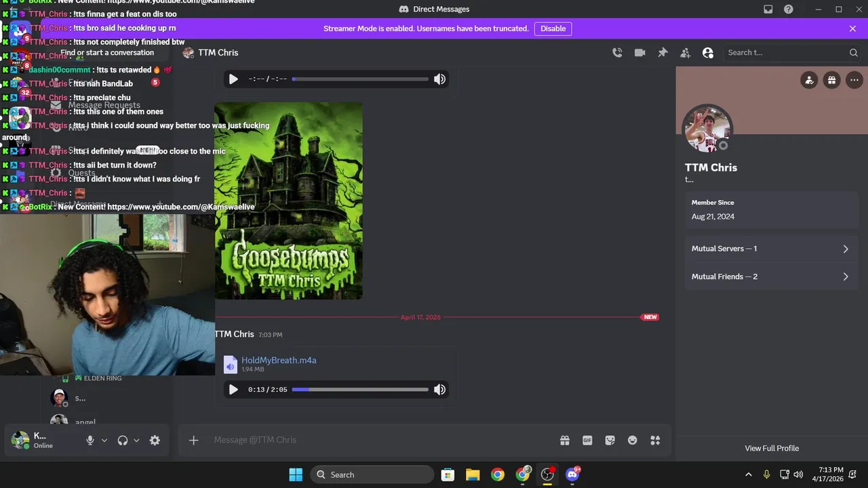Viewport: 868px width, 488px height.
Task: Play the upper audio attachment
Action: (233, 79)
